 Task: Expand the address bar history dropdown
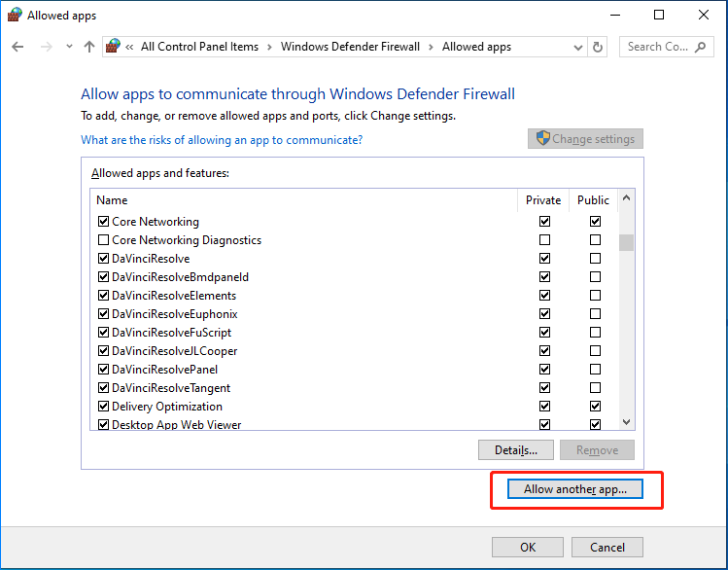click(578, 47)
